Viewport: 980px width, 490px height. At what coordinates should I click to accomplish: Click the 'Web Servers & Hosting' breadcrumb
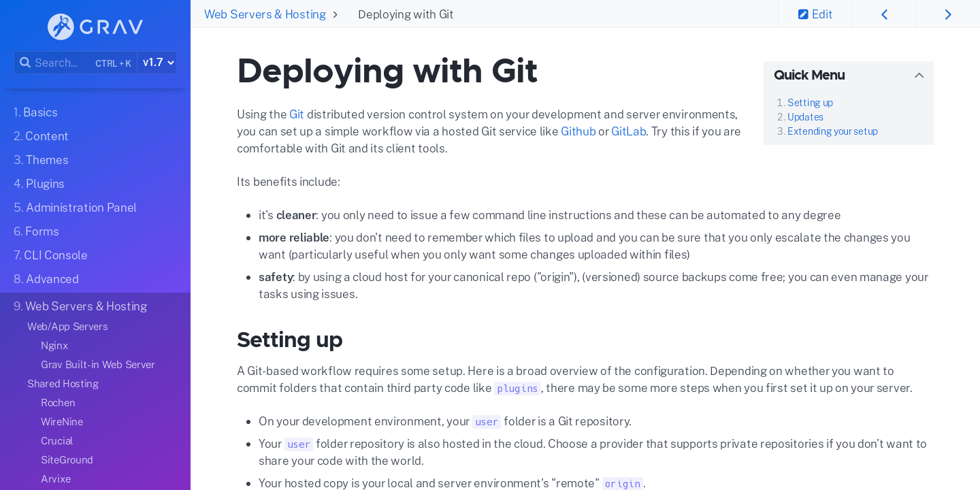[x=265, y=14]
